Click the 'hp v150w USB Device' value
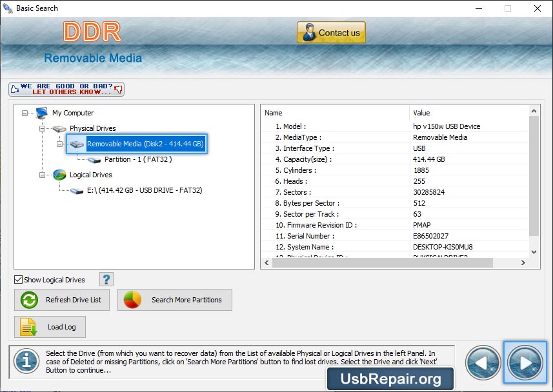This screenshot has height=392, width=553. [x=447, y=126]
